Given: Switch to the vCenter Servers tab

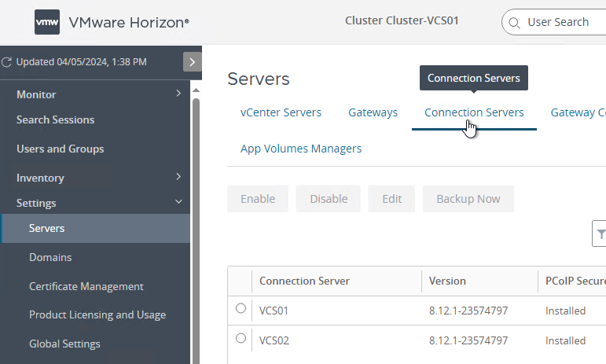Looking at the screenshot, I should 281,112.
